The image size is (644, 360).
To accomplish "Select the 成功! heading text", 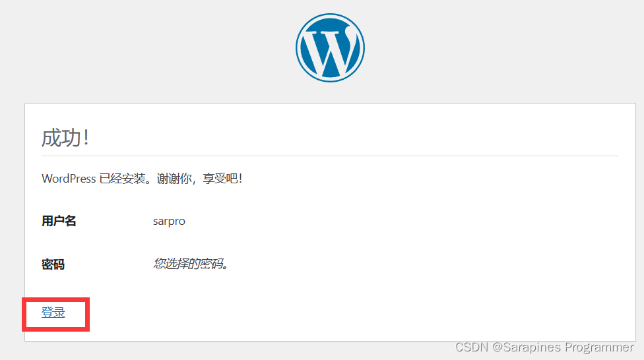I will click(65, 138).
